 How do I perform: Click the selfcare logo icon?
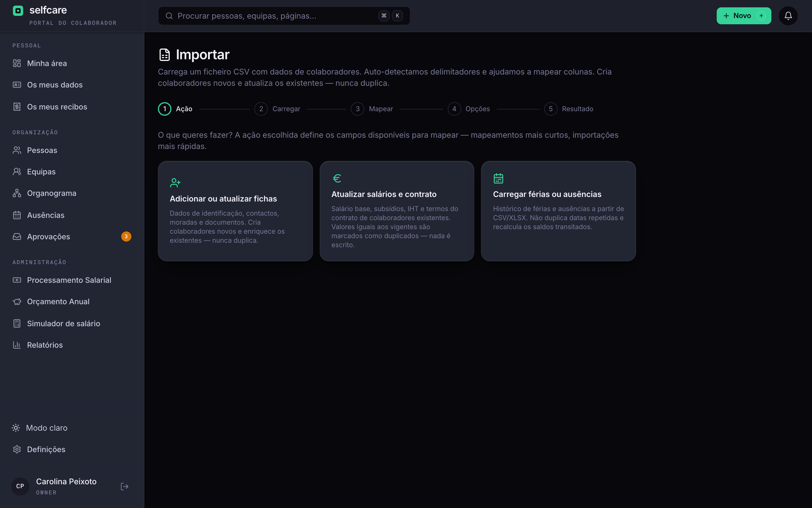(x=18, y=11)
